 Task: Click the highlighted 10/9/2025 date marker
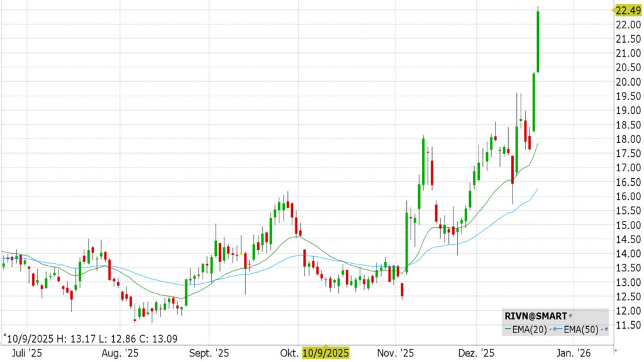326,353
